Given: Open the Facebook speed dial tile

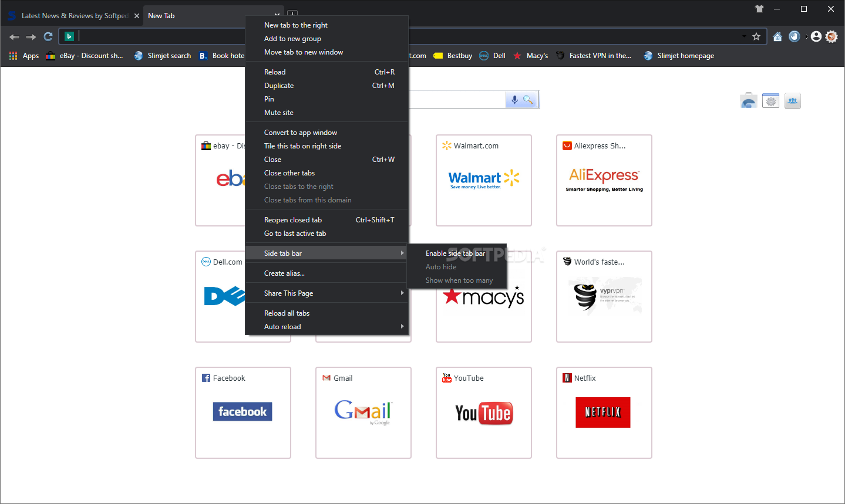Looking at the screenshot, I should [243, 412].
